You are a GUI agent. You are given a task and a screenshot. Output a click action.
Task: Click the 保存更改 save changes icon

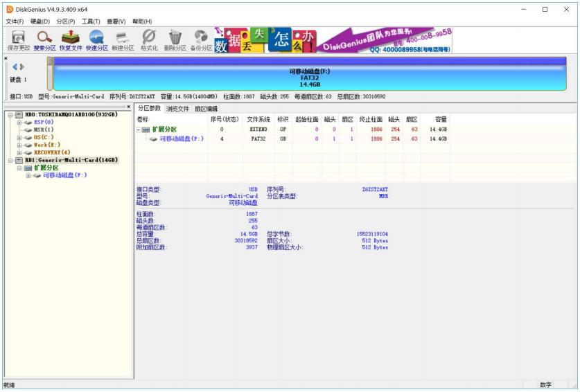[18, 40]
